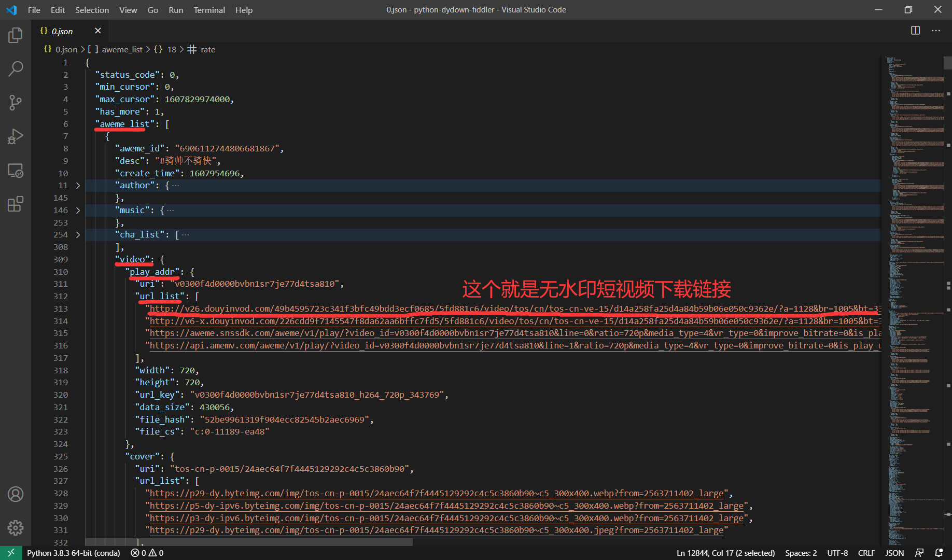Click the "file_hash" value string
The width and height of the screenshot is (952, 560).
pos(285,420)
